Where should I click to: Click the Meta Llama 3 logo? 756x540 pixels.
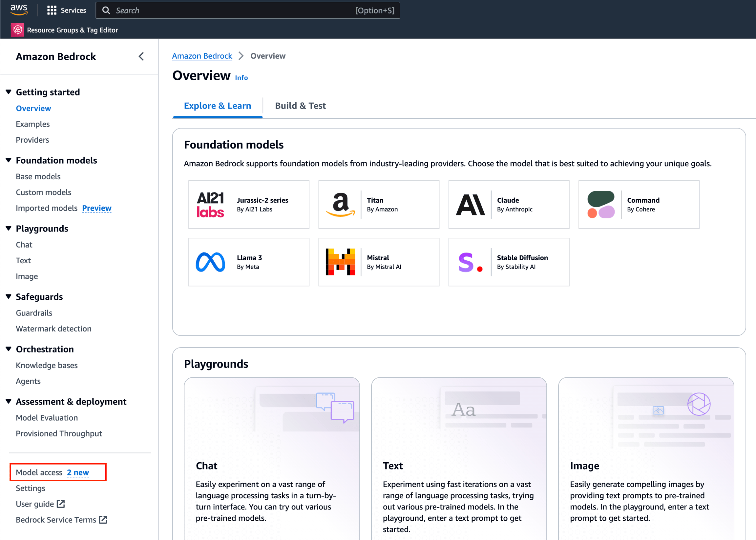pos(210,262)
